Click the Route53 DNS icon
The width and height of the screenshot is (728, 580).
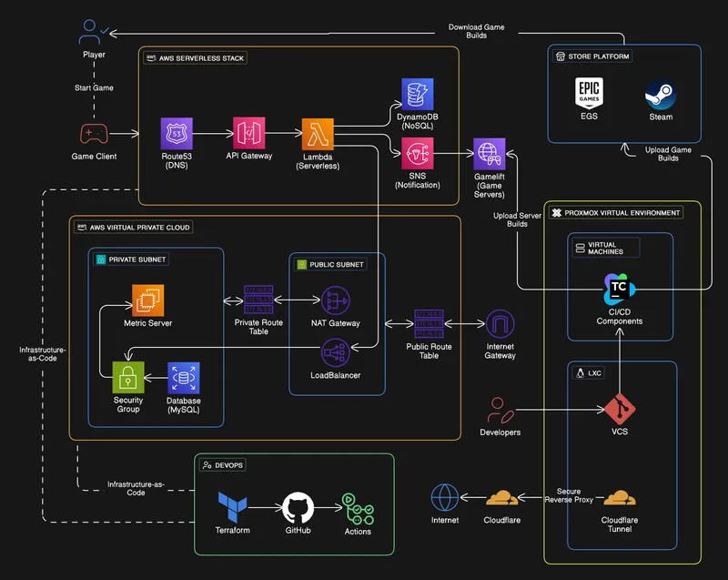[x=177, y=134]
